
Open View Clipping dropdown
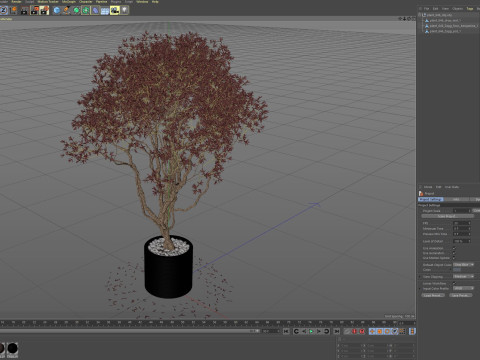click(x=464, y=276)
